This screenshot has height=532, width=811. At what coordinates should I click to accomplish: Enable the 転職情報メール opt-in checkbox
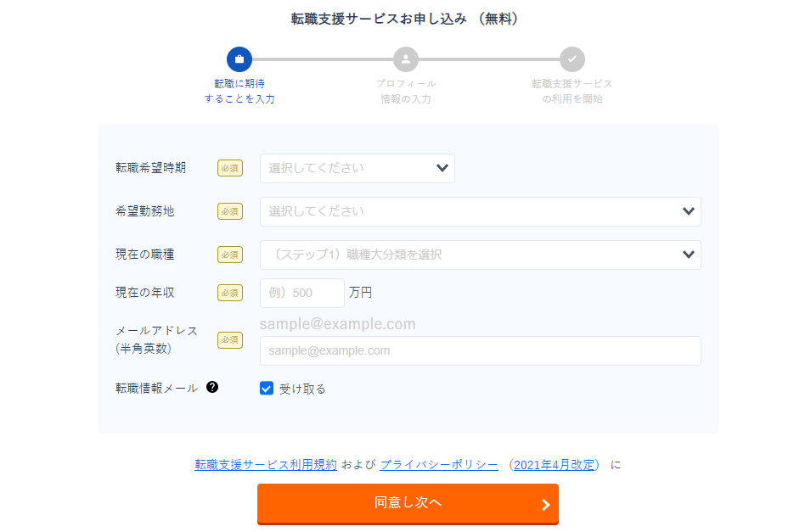point(268,388)
